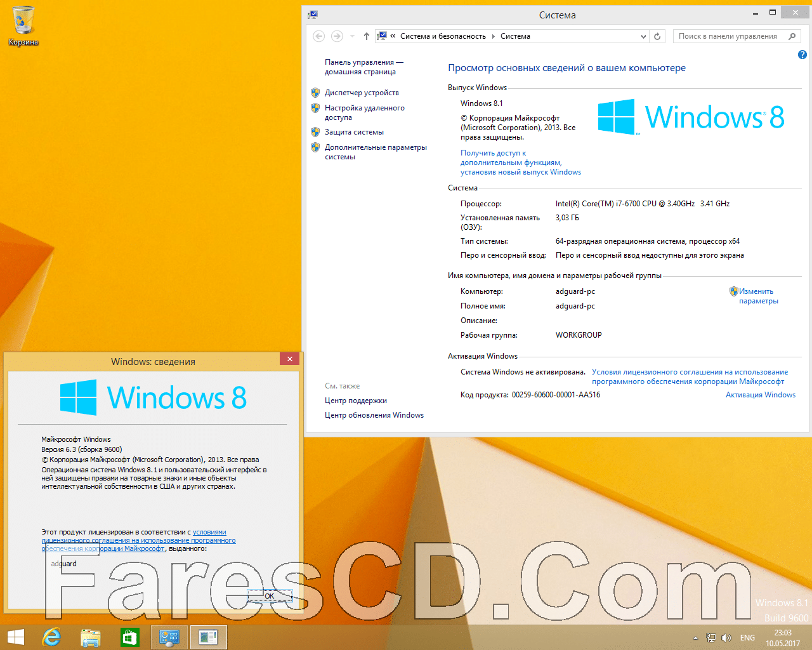Click shield icon beside 'Диспетчер устройств'

click(315, 93)
